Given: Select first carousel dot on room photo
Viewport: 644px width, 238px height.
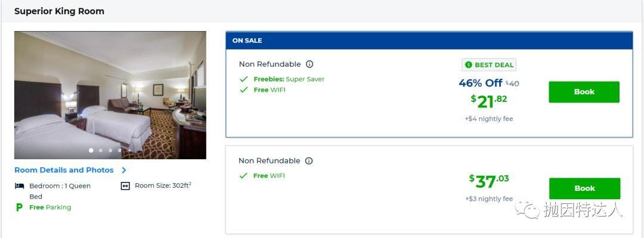Looking at the screenshot, I should 91,150.
